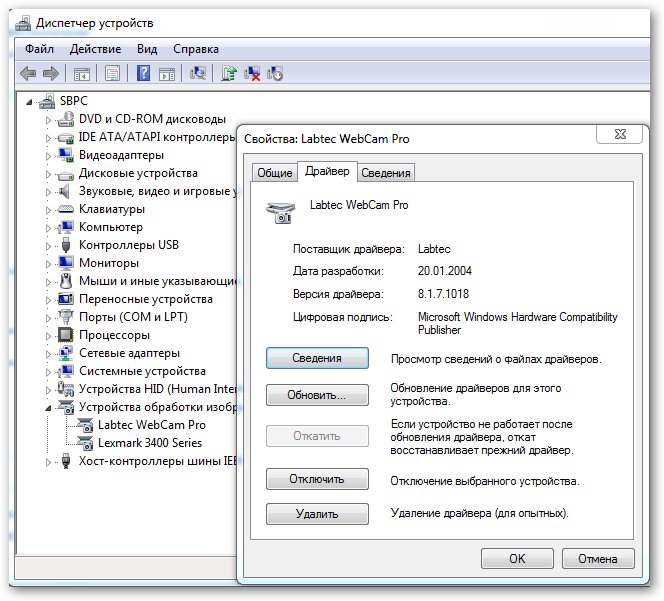664x601 pixels.
Task: Click the mouse devices icon
Action: [x=66, y=281]
